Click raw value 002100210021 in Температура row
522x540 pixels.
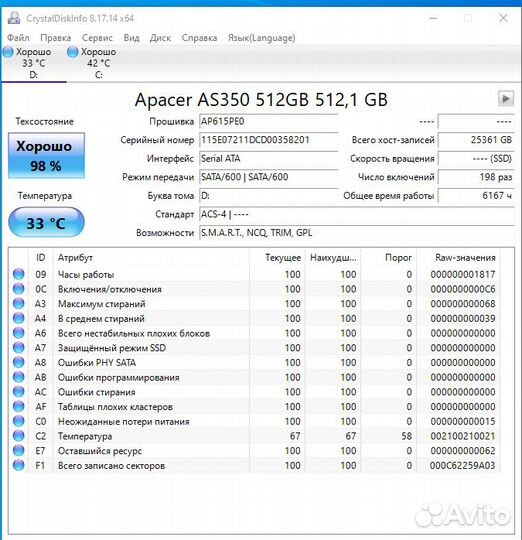pos(463,436)
